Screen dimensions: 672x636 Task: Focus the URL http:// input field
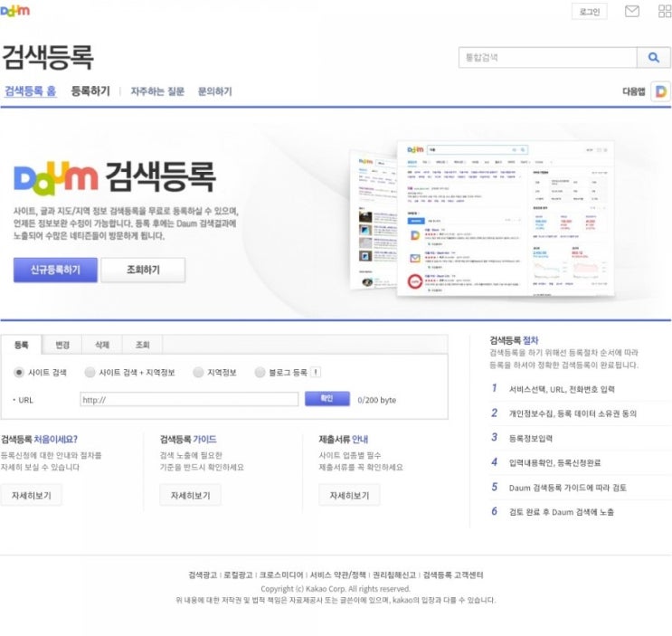coord(189,400)
